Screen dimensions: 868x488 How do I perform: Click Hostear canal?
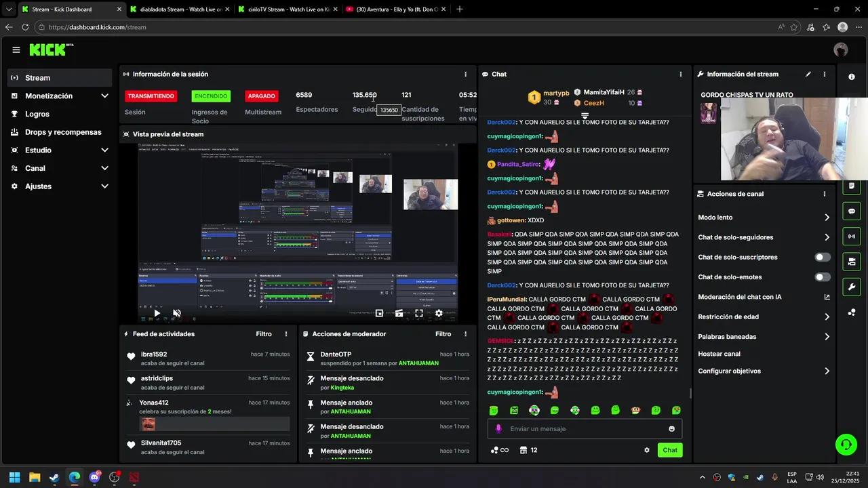pos(719,354)
